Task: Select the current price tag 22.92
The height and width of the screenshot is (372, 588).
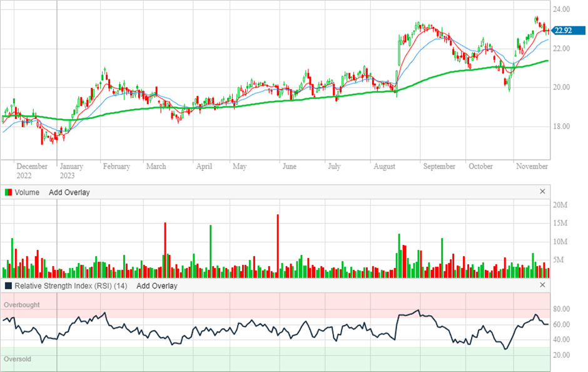Action: 568,31
